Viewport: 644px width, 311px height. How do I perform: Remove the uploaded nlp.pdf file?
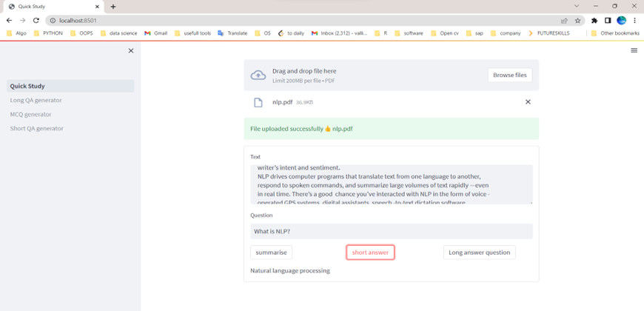click(529, 102)
